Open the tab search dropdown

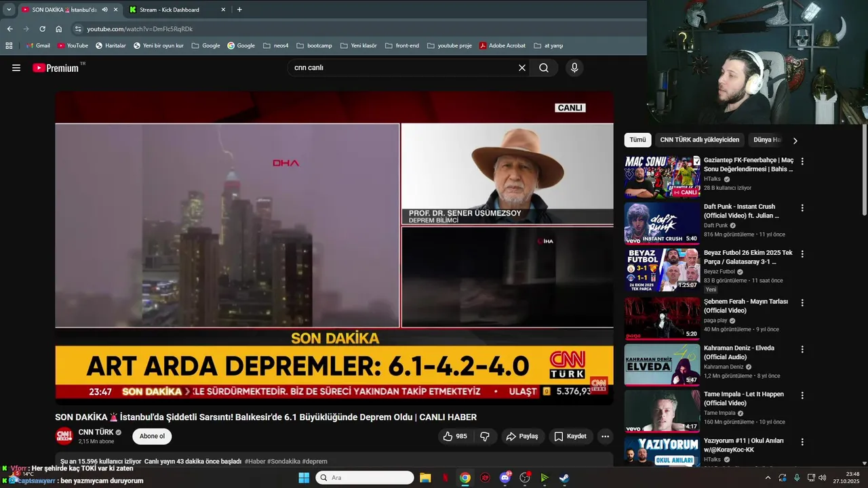9,9
